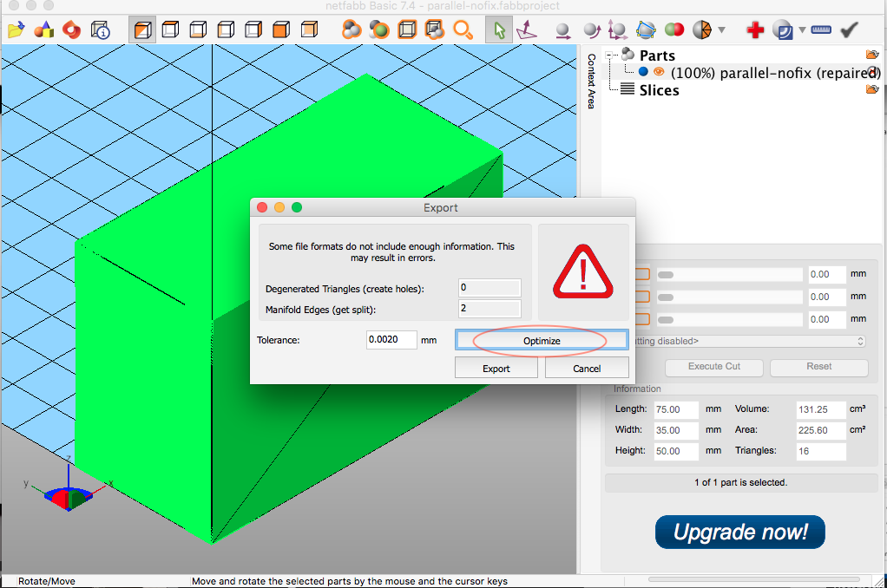Click zoom to all parts icon
This screenshot has height=588, width=887.
tap(352, 29)
